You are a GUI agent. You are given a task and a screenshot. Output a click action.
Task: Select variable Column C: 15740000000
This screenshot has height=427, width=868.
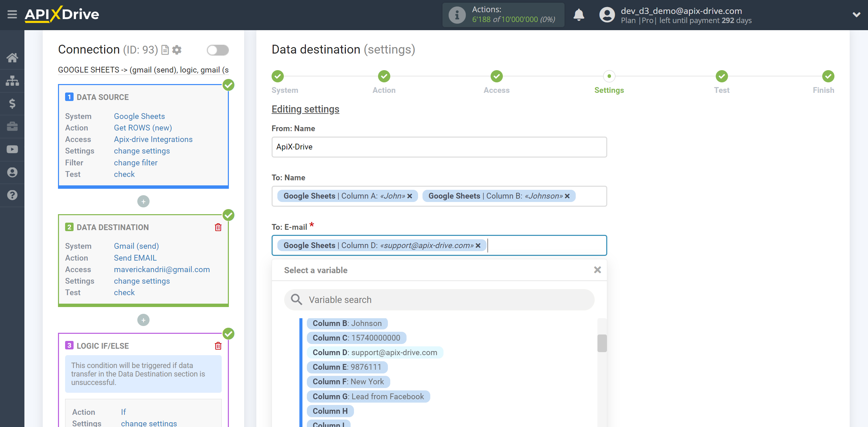[x=356, y=338]
